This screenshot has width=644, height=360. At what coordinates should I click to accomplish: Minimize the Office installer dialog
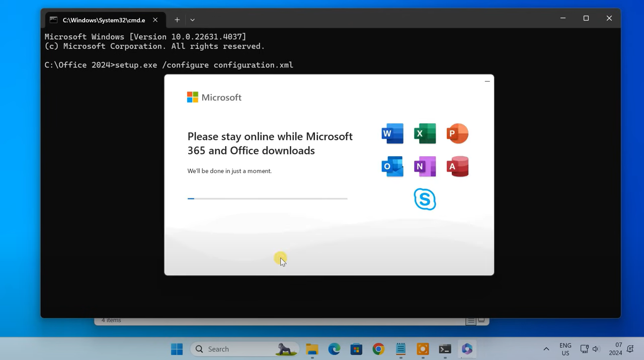(487, 81)
